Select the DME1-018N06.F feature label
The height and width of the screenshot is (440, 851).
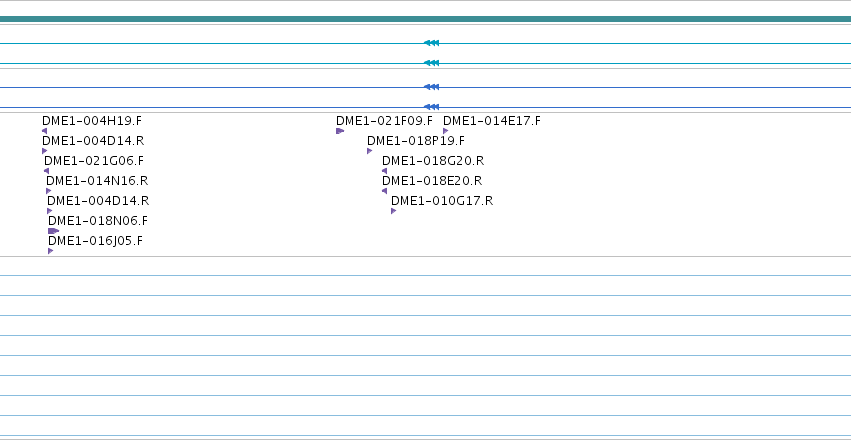(98, 221)
